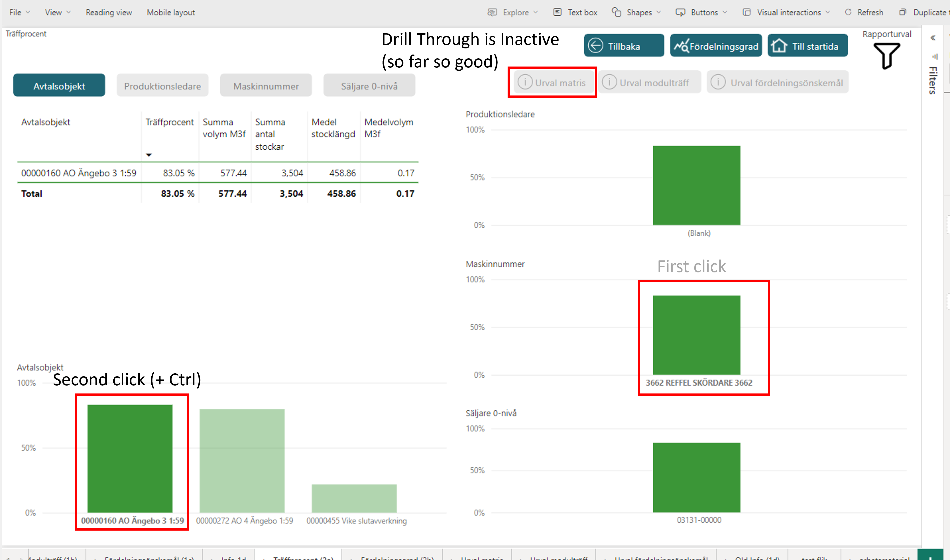The height and width of the screenshot is (560, 950).
Task: Click the Rapporturval funnel filter icon
Action: pyautogui.click(x=887, y=56)
